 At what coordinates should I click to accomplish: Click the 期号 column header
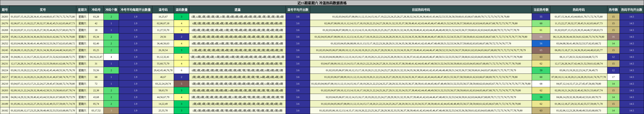pyautogui.click(x=5, y=10)
